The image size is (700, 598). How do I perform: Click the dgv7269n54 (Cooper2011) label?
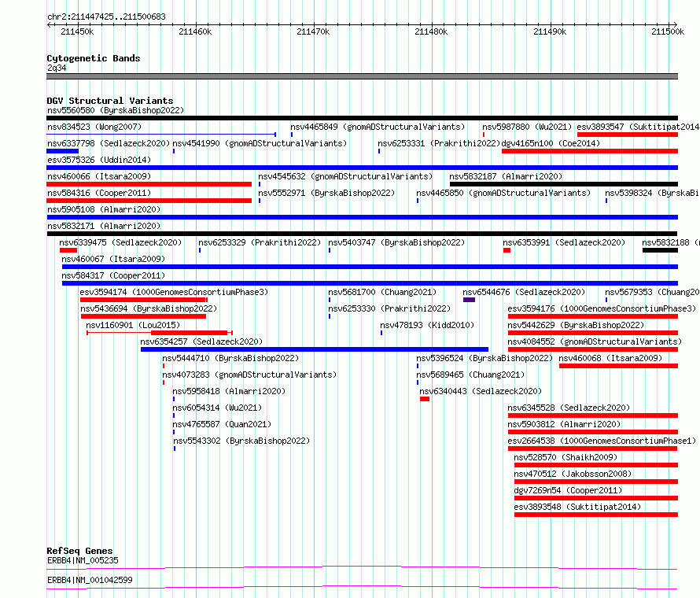(568, 490)
